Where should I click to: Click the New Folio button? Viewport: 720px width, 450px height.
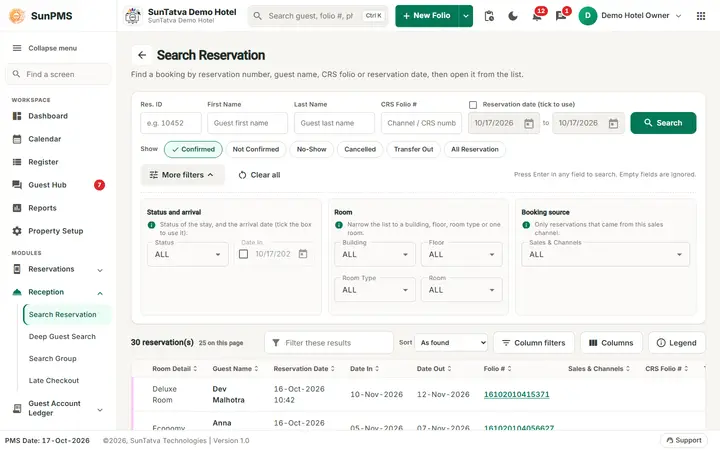click(x=427, y=16)
